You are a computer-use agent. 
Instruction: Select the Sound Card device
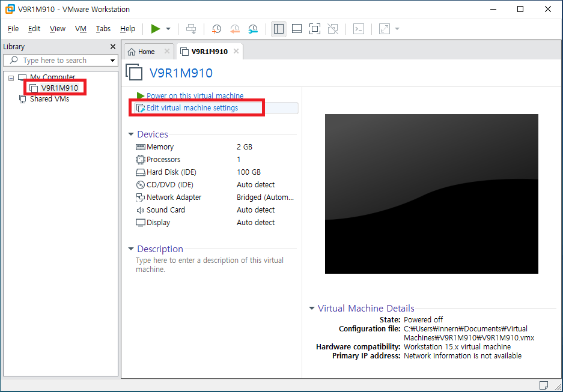point(216,210)
